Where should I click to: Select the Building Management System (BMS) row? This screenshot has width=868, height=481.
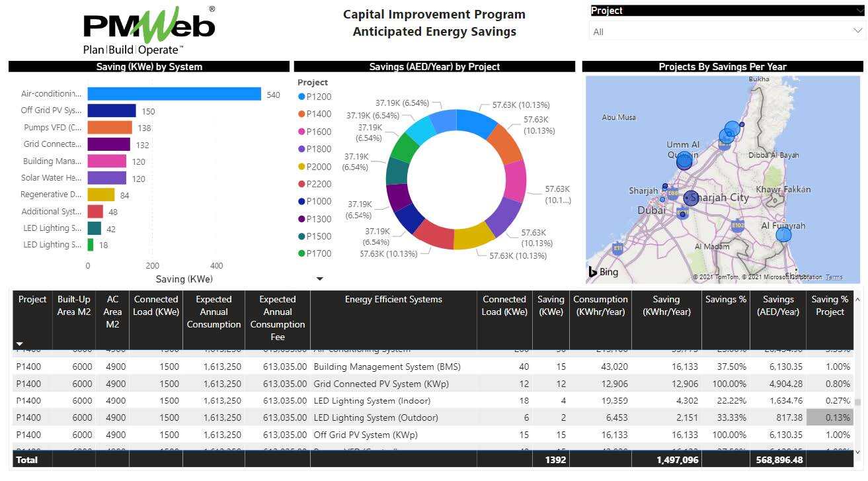tap(387, 367)
